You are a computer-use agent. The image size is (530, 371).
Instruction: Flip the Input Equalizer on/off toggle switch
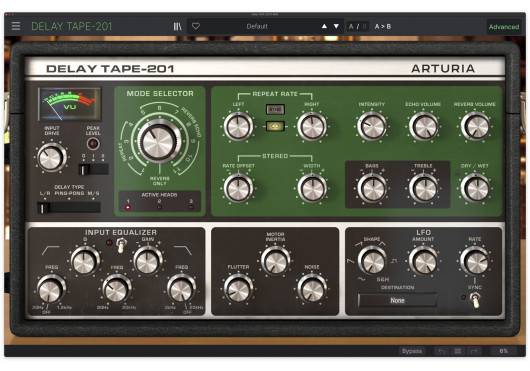pyautogui.click(x=121, y=245)
